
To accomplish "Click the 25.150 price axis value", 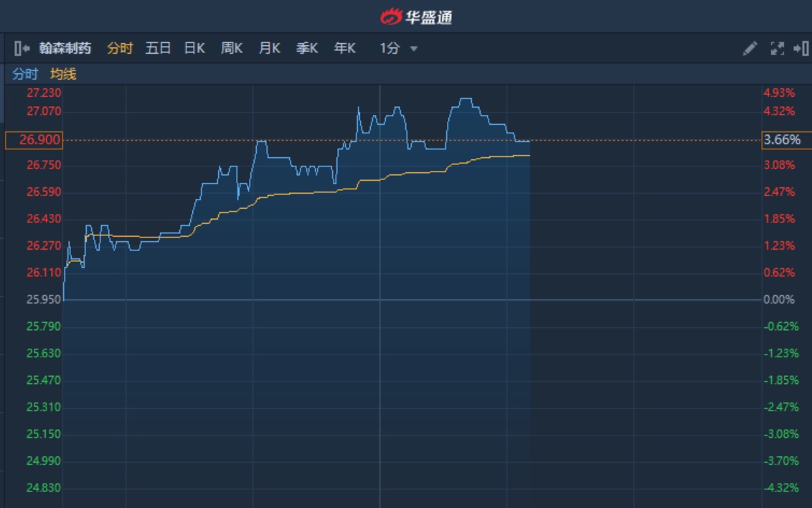I will click(x=44, y=435).
